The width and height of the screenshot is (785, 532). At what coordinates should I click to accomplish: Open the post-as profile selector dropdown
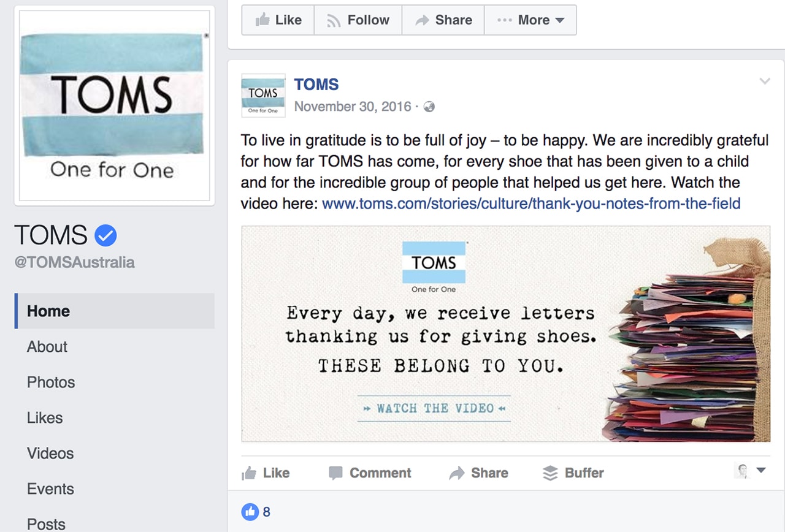pos(750,471)
